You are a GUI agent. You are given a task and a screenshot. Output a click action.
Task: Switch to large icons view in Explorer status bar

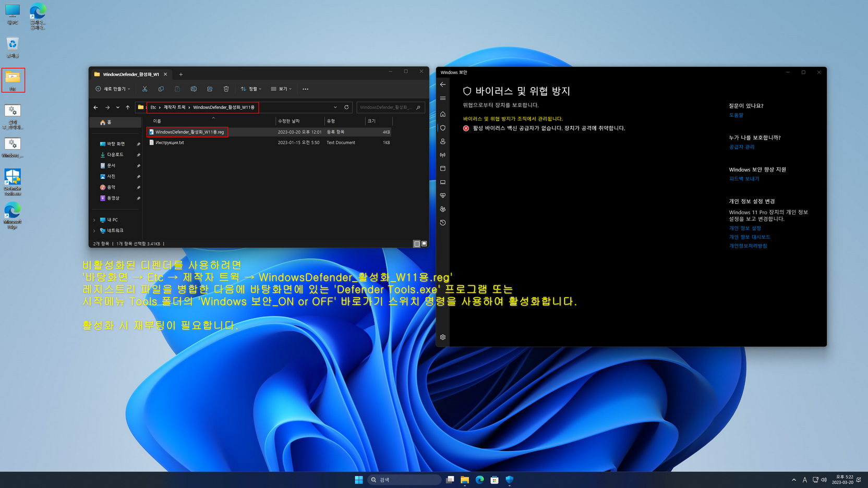tap(424, 243)
